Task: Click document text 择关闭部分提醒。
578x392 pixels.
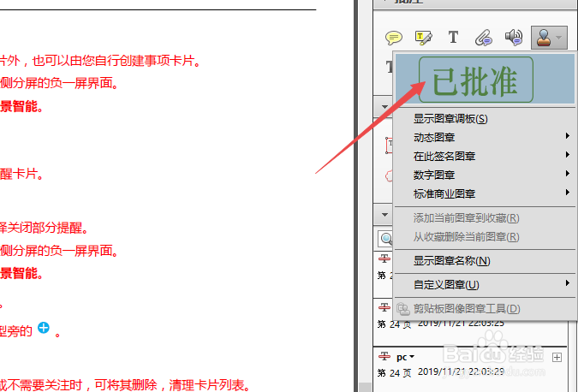Action: click(x=45, y=228)
